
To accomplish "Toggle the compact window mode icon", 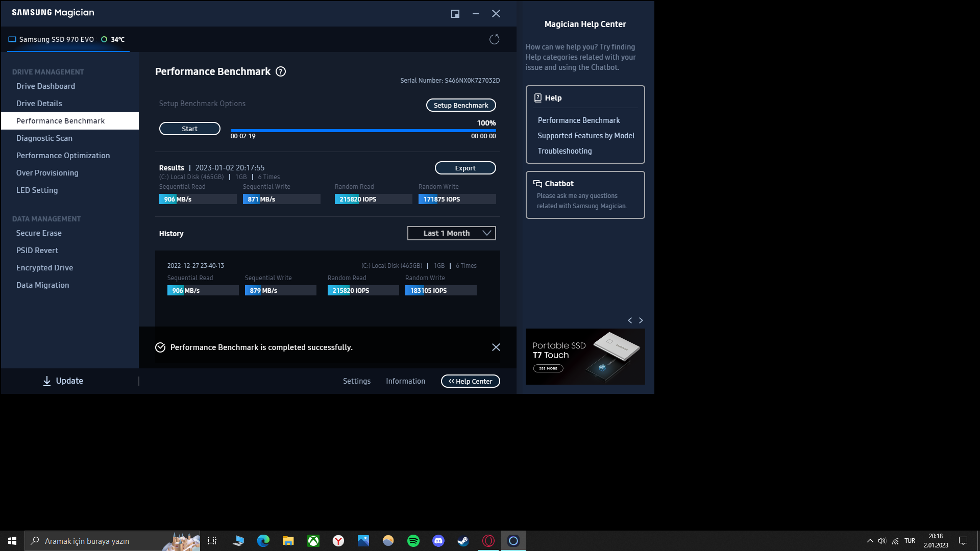I will (455, 14).
